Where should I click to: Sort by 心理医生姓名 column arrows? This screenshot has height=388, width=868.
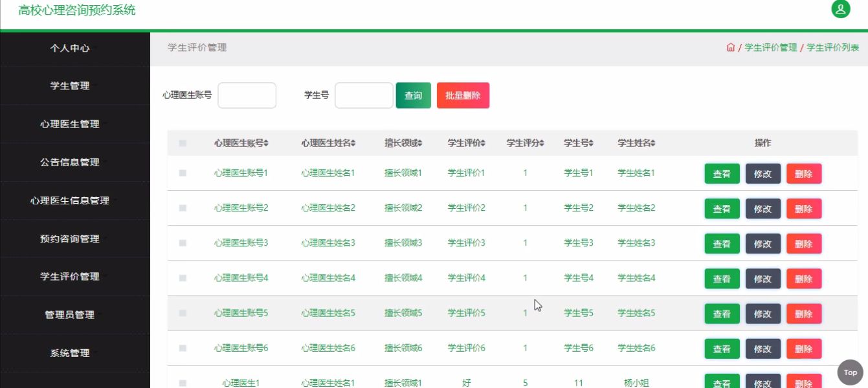(x=353, y=143)
